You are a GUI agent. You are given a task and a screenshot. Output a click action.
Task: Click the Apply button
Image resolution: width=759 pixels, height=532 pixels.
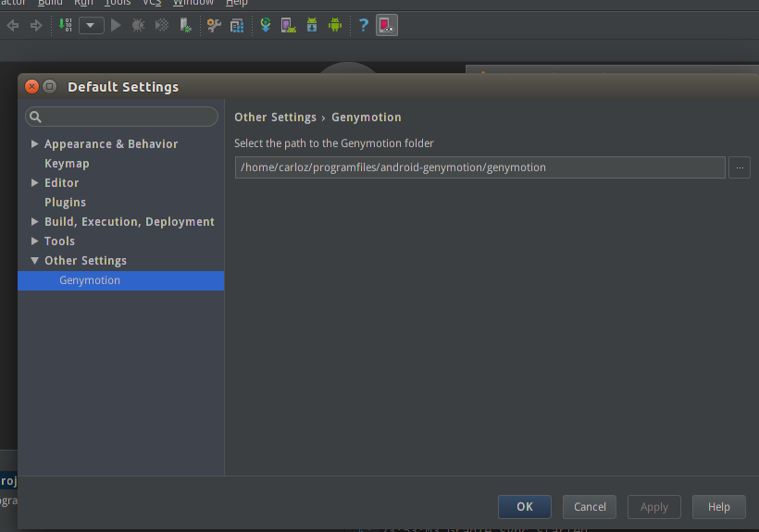tap(654, 507)
